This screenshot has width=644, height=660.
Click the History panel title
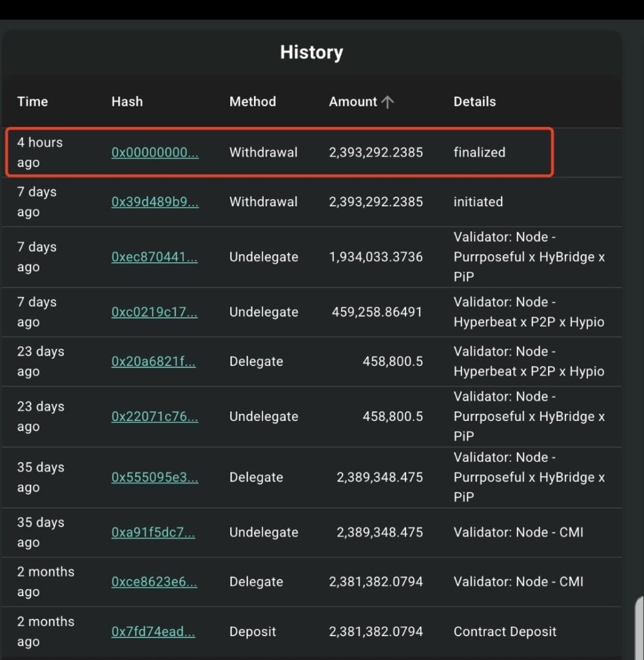tap(311, 52)
